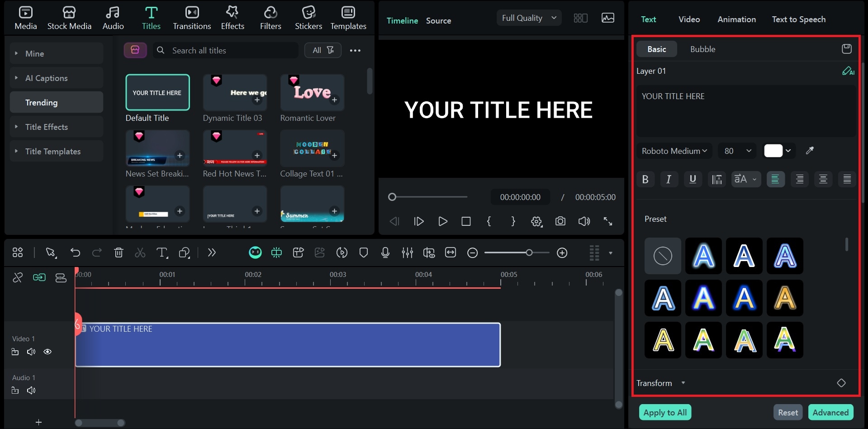868x429 pixels.
Task: Pick text color with the eyedropper icon
Action: (809, 151)
